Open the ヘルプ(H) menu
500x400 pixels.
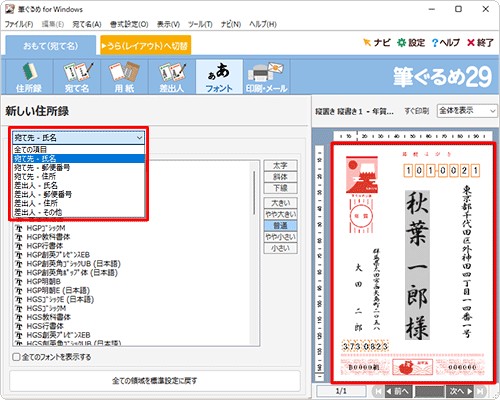[263, 24]
